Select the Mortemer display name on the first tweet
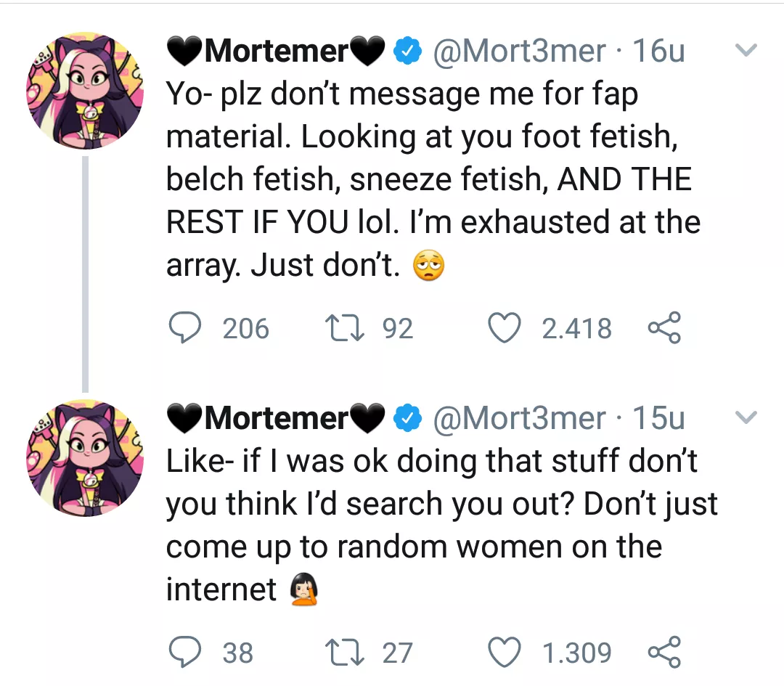784x686 pixels. point(274,50)
